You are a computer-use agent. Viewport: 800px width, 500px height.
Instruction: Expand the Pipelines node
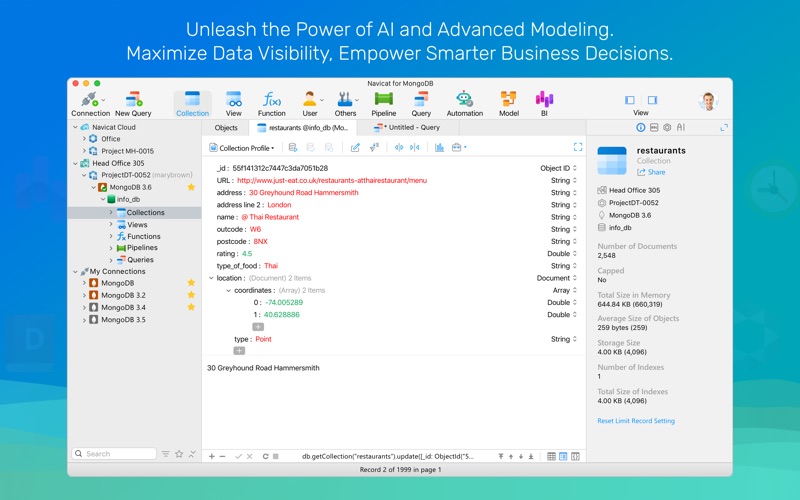click(111, 248)
